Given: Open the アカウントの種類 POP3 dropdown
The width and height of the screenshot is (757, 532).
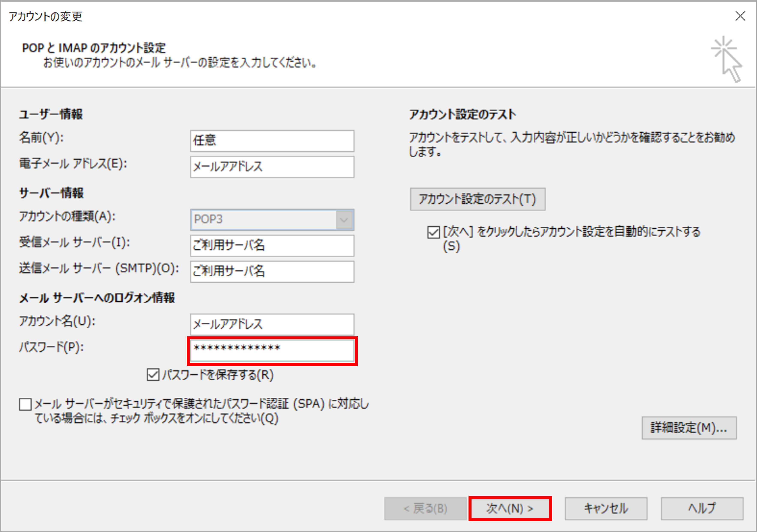Looking at the screenshot, I should (x=272, y=220).
